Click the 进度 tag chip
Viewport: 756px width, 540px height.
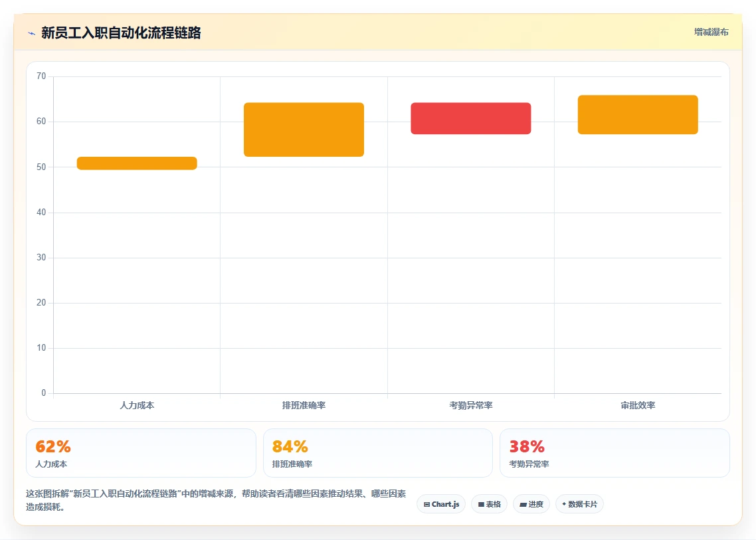[531, 504]
